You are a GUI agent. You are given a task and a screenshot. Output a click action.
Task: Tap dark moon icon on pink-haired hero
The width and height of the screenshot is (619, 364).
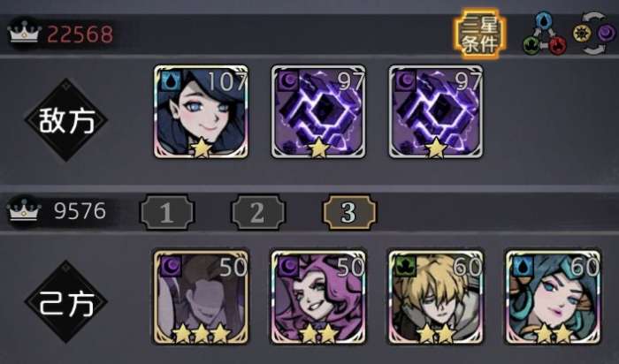pos(289,266)
